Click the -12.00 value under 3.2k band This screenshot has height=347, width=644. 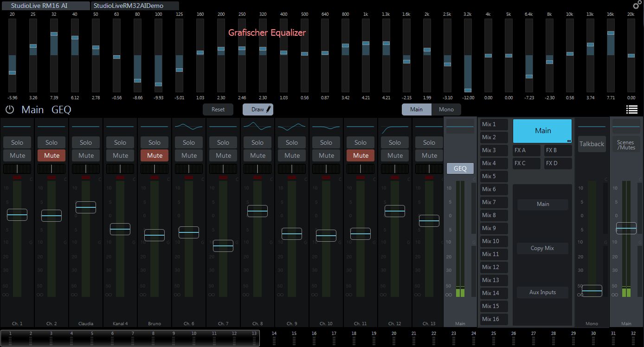click(x=468, y=98)
